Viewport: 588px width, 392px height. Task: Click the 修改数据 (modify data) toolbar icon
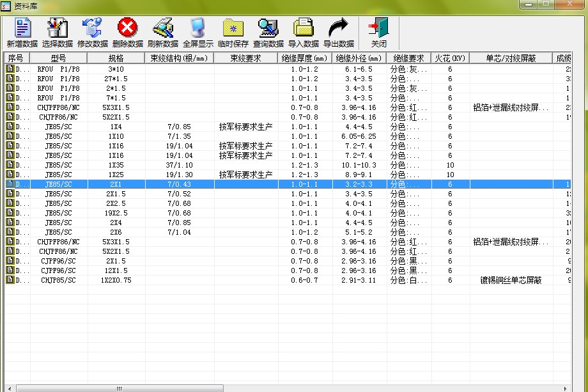(x=93, y=28)
